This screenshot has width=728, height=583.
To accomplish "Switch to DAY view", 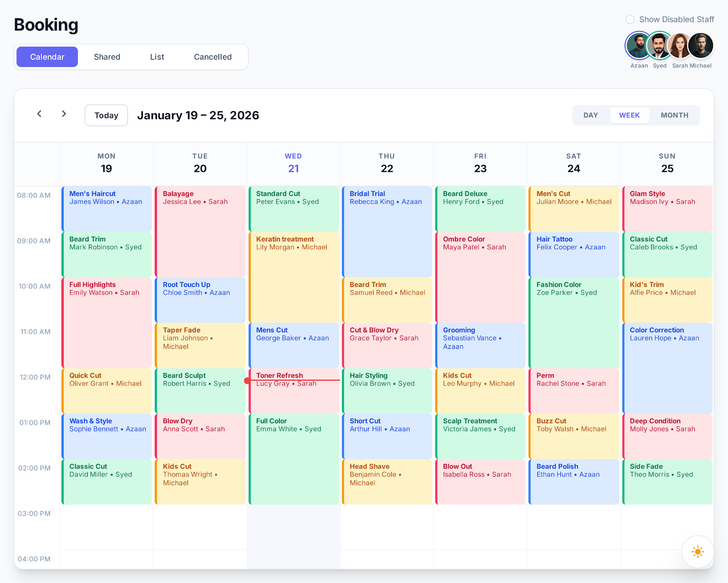I will (x=591, y=116).
